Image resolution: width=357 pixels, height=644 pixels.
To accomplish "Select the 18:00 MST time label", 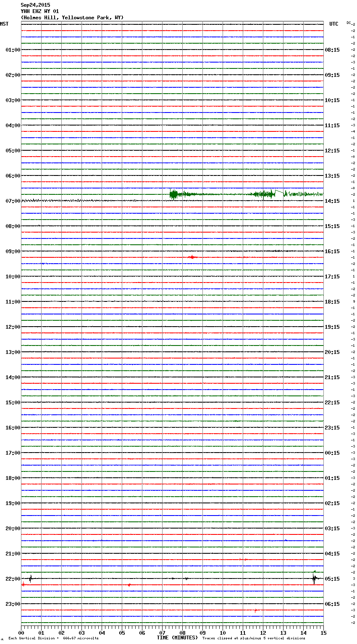I will click(x=13, y=478).
